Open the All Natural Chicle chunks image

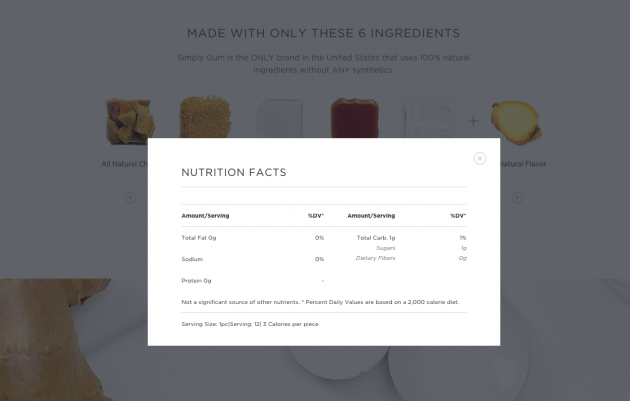(130, 121)
